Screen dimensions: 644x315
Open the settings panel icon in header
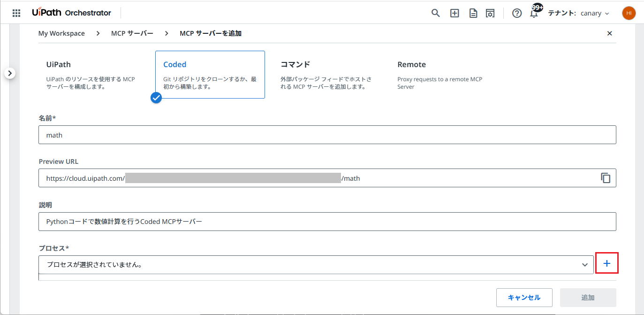click(x=490, y=13)
